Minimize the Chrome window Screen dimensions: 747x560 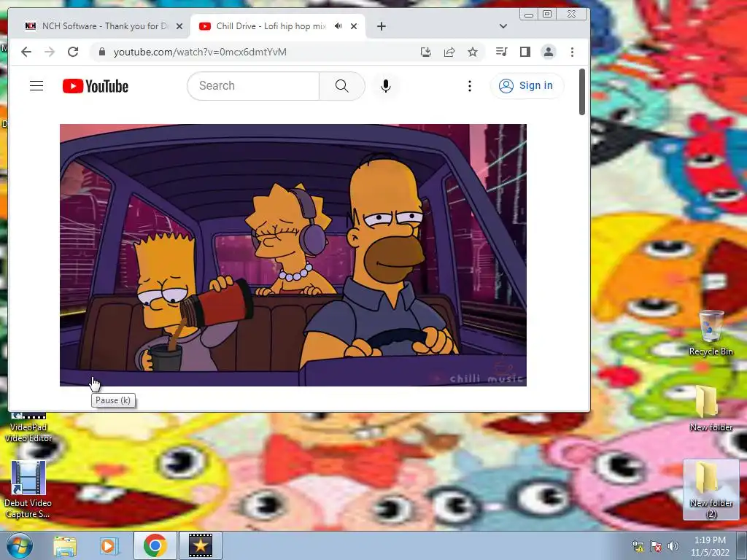click(528, 15)
